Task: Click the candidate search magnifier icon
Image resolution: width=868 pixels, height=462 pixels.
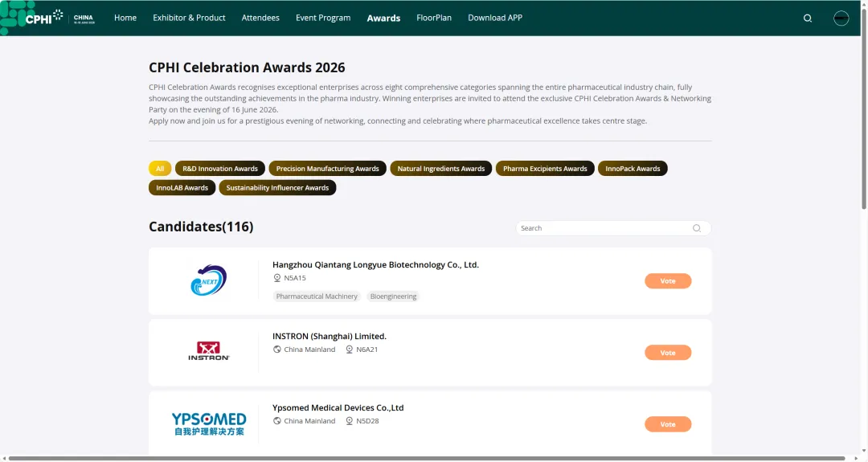Action: pyautogui.click(x=696, y=228)
